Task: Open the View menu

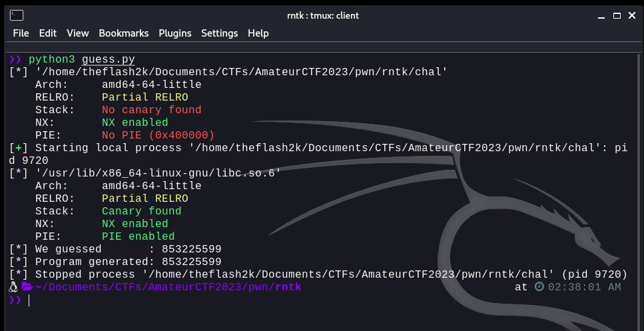Action: pyautogui.click(x=78, y=33)
